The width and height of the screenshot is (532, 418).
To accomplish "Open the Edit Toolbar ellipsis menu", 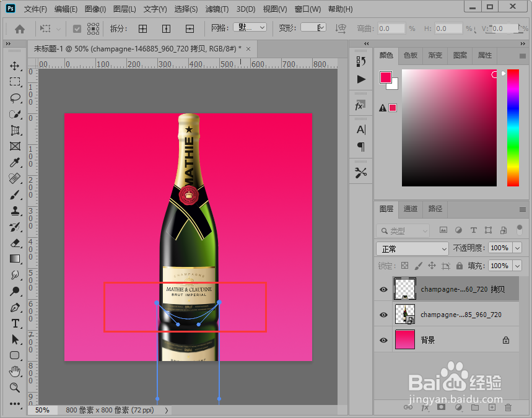I will click(15, 404).
